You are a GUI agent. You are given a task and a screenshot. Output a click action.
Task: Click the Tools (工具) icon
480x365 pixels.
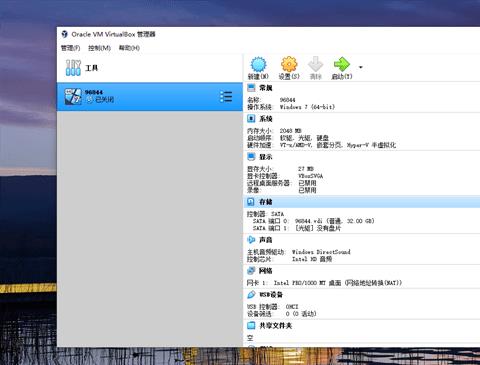[73, 68]
